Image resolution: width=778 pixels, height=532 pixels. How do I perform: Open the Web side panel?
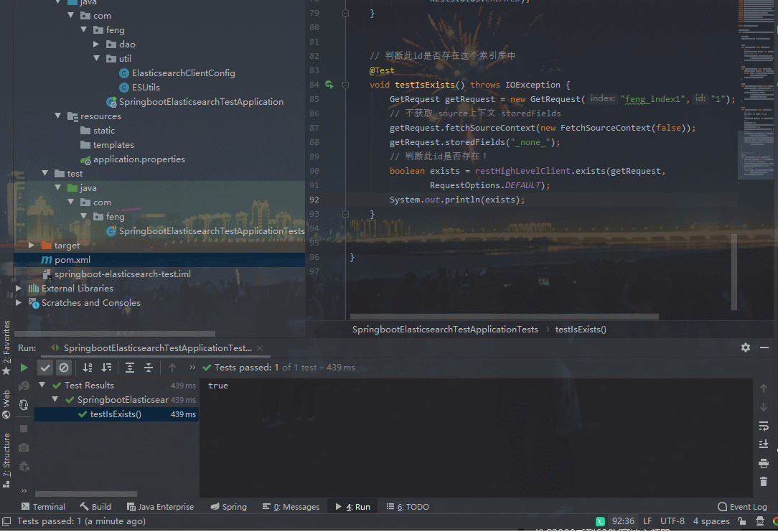(x=6, y=404)
